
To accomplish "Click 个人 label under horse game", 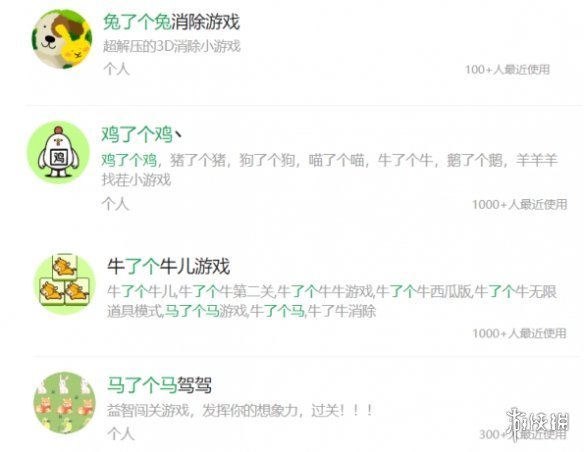I will (121, 434).
